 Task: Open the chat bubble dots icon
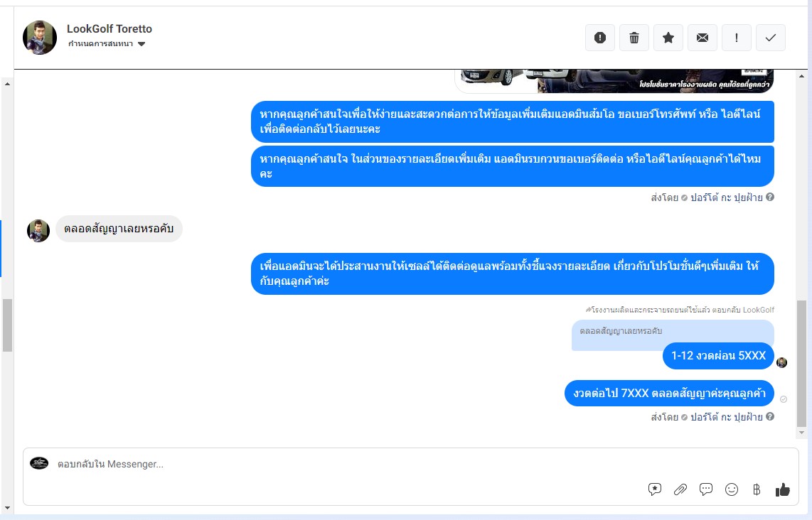point(706,489)
